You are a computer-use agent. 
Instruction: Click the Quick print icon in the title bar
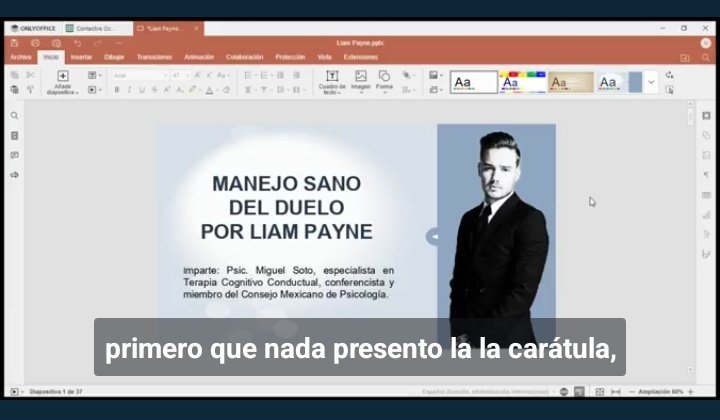point(56,43)
